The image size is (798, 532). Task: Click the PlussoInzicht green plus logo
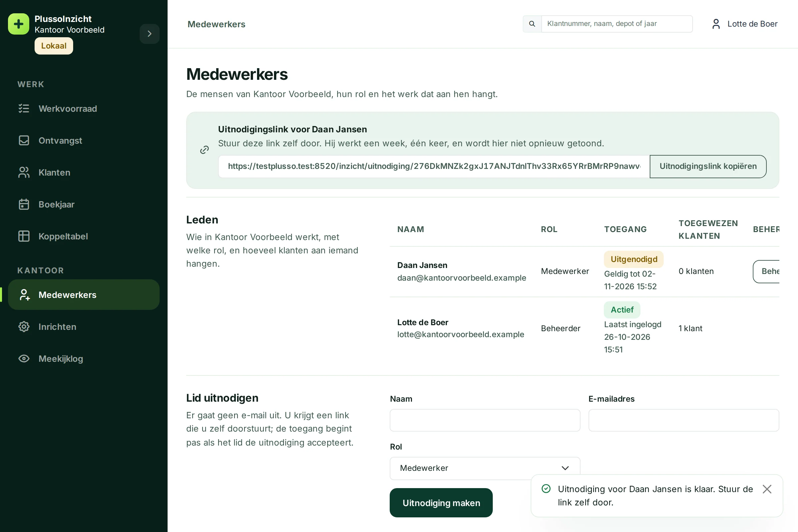tap(19, 24)
